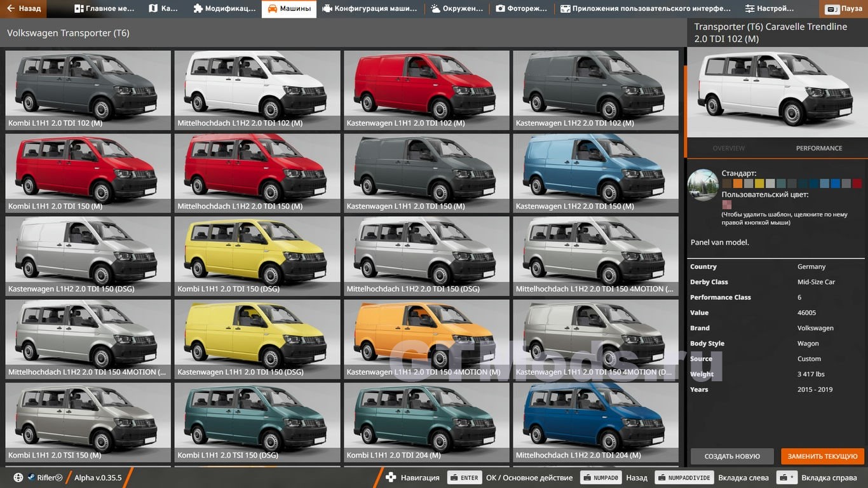The width and height of the screenshot is (868, 488).
Task: Select orange Kastenwagen L1H1 150 4MOTION (M)
Action: click(426, 339)
